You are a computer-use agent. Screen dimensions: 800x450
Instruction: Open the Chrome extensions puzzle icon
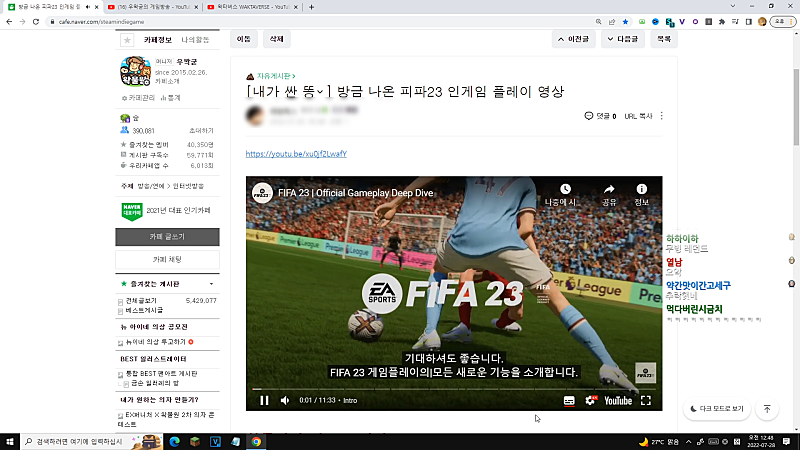click(721, 22)
